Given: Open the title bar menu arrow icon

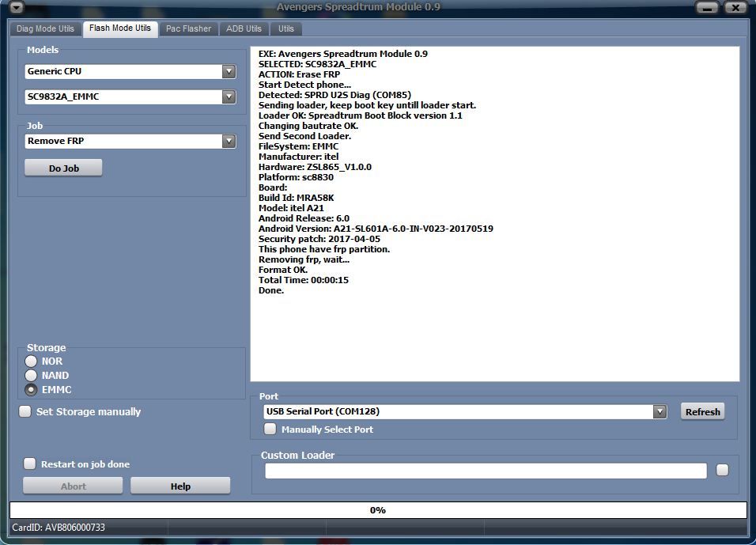Looking at the screenshot, I should pos(17,7).
